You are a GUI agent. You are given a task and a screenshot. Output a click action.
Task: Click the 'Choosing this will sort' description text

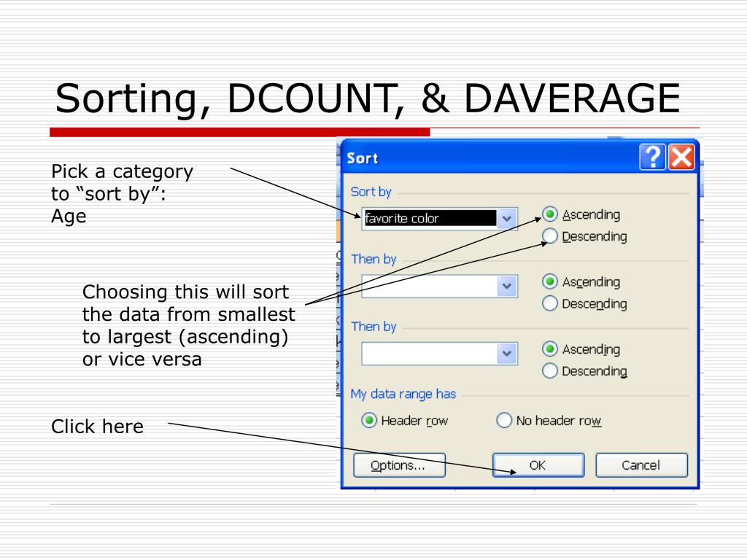[x=189, y=325]
